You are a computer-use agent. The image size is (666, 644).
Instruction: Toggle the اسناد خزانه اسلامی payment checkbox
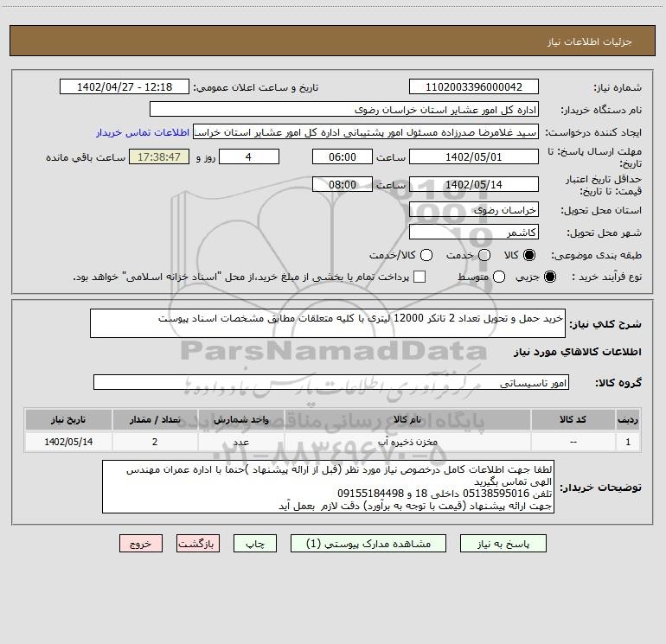(419, 277)
